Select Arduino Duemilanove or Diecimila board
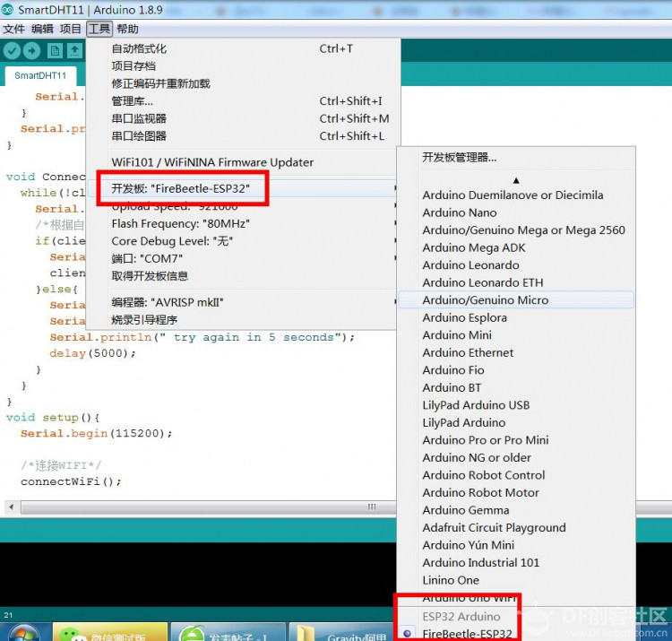This screenshot has height=641, width=672. (516, 195)
